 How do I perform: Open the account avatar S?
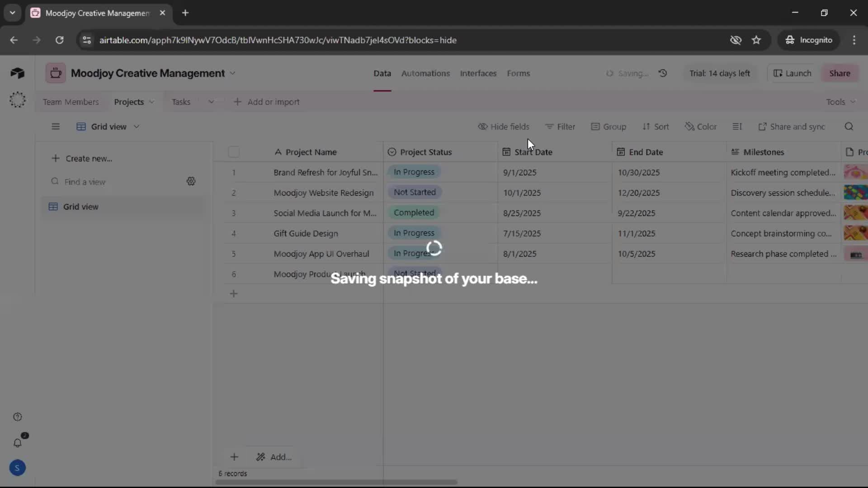click(x=17, y=468)
